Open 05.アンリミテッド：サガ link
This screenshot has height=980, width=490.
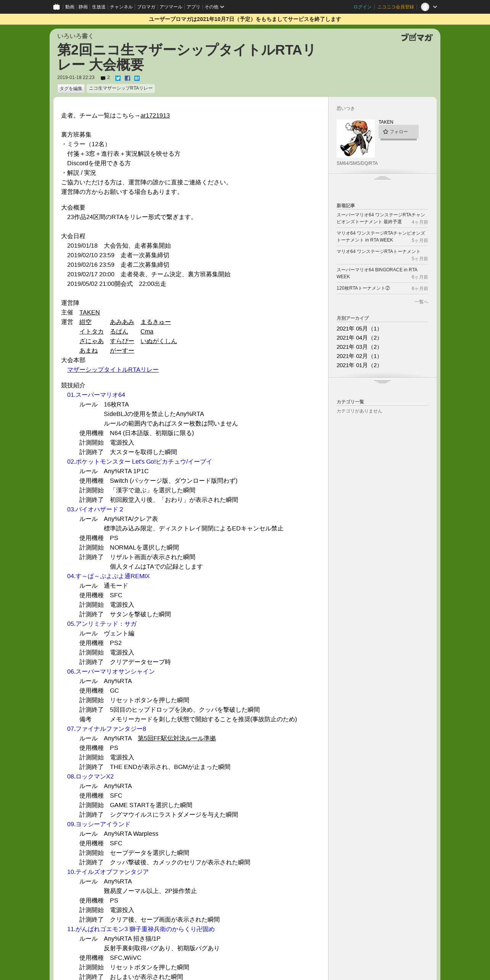click(x=102, y=624)
